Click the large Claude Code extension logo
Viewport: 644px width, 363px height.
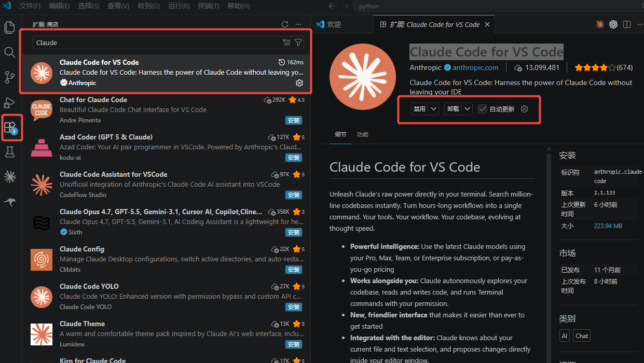363,77
